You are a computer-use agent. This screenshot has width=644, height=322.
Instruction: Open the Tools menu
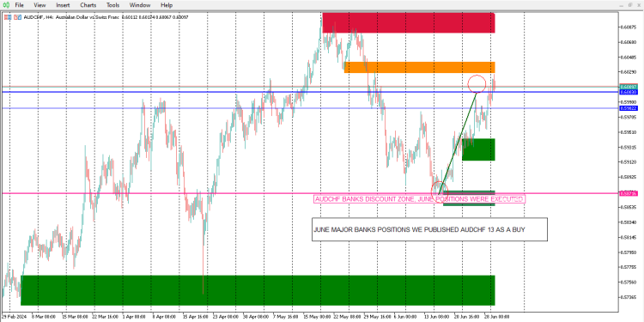point(113,5)
